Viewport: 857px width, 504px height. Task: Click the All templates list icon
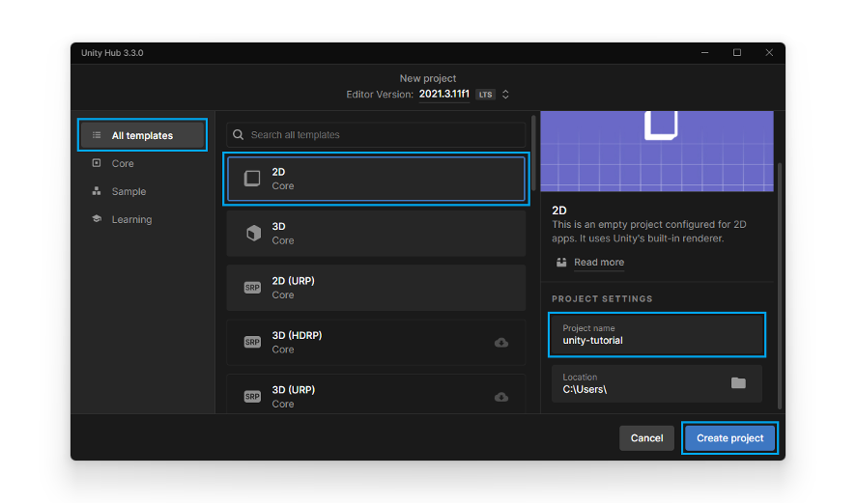click(x=97, y=135)
